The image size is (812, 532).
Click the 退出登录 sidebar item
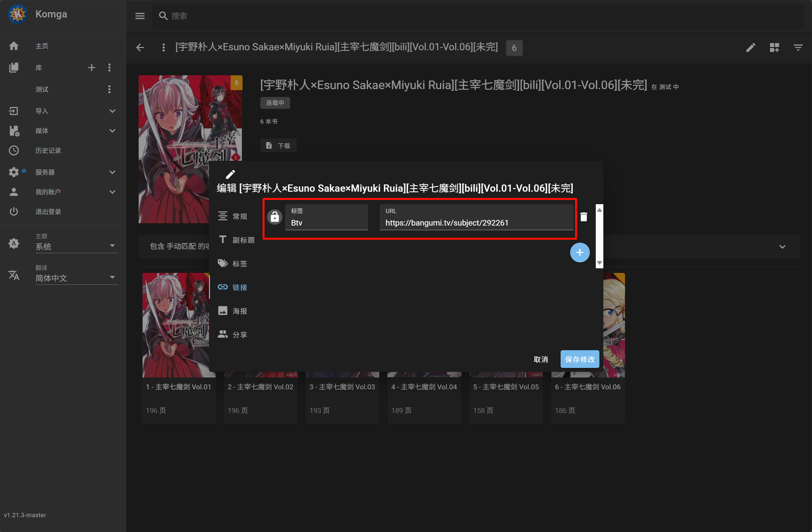click(x=48, y=211)
